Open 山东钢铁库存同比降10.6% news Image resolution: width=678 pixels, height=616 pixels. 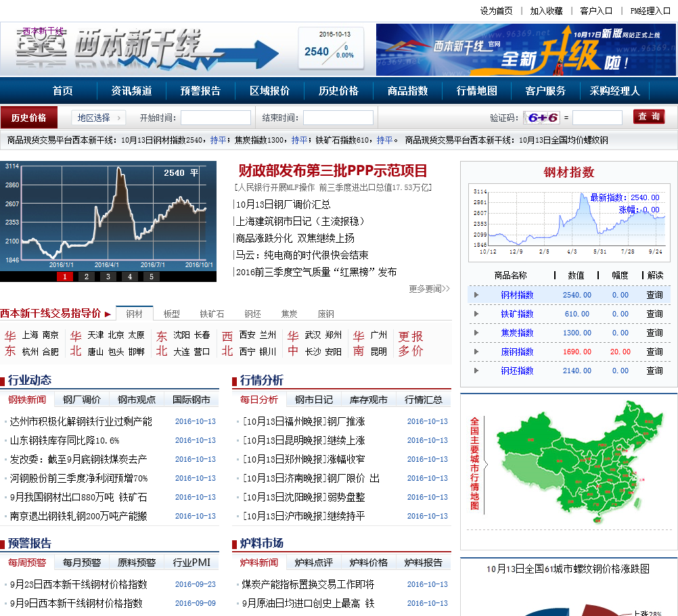click(64, 440)
